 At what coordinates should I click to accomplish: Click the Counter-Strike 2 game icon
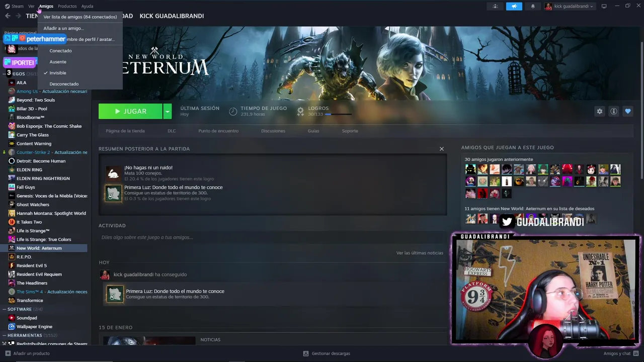click(x=12, y=152)
